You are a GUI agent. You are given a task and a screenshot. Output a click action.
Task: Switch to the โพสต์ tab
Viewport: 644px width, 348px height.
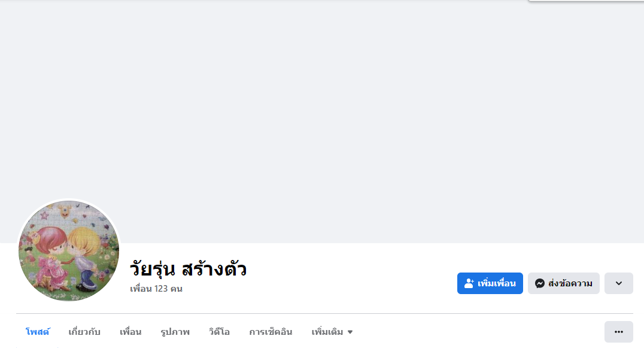(37, 332)
